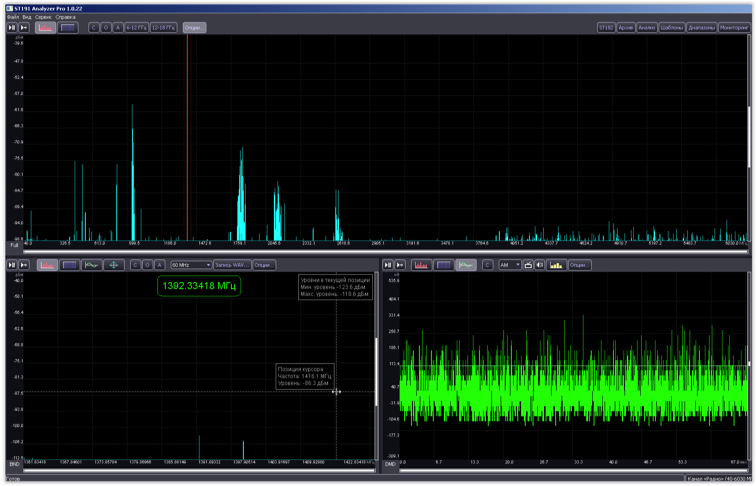This screenshot has height=486, width=756.
Task: Click the radio recorder icon next to AM dropdown
Action: click(528, 265)
